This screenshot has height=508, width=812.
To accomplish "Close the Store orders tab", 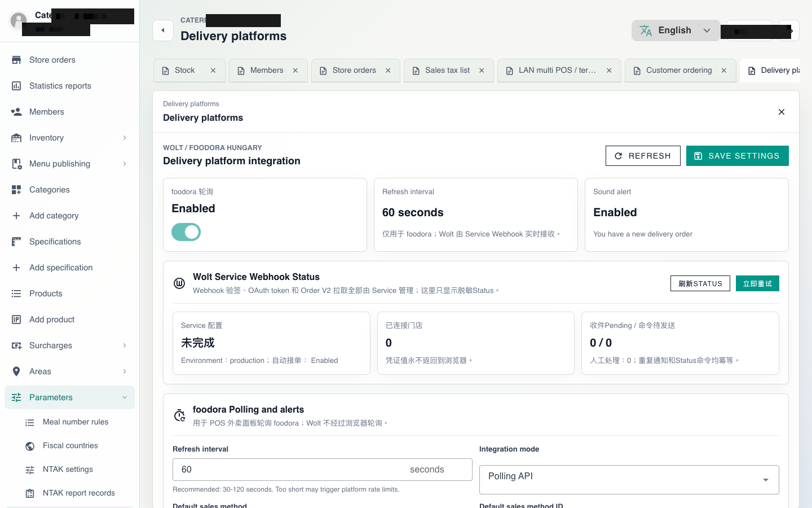I will [388, 71].
